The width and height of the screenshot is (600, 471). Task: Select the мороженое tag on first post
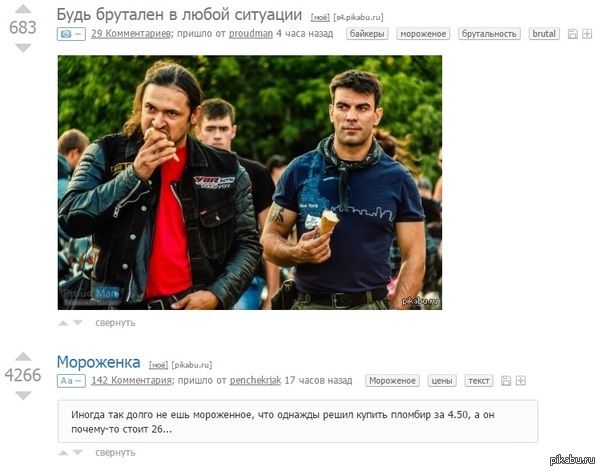pyautogui.click(x=423, y=34)
